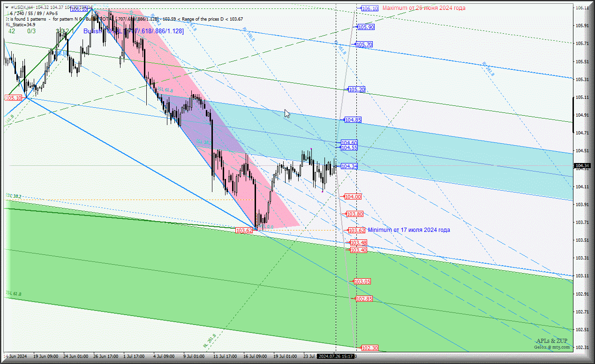Click the 104.60 price level tag
The image size is (595, 364).
[349, 142]
